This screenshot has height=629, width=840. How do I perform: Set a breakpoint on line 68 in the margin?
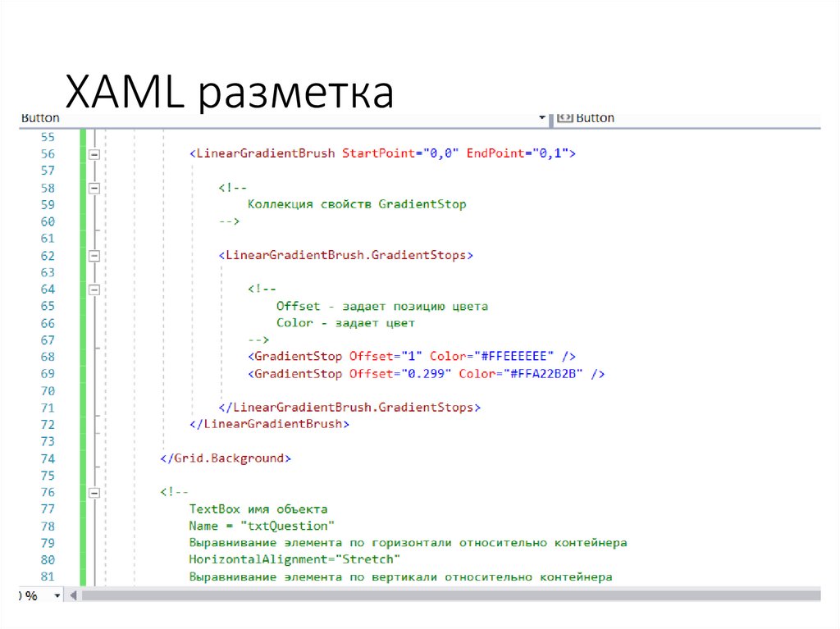pos(21,357)
